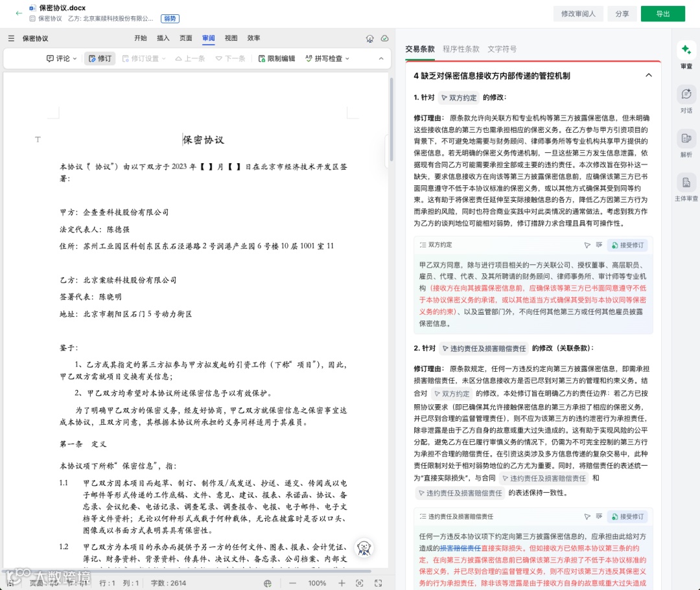Switch to the 插入 tab

[x=163, y=38]
